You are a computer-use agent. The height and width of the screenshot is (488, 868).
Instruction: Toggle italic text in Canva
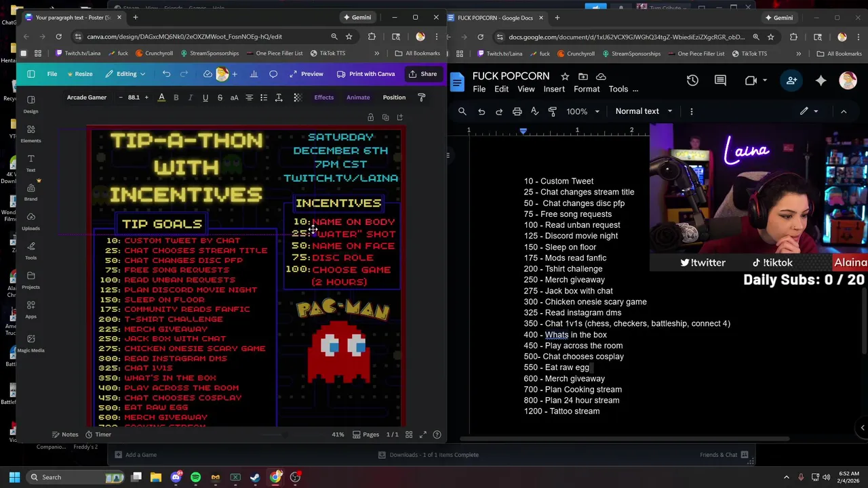pyautogui.click(x=191, y=98)
